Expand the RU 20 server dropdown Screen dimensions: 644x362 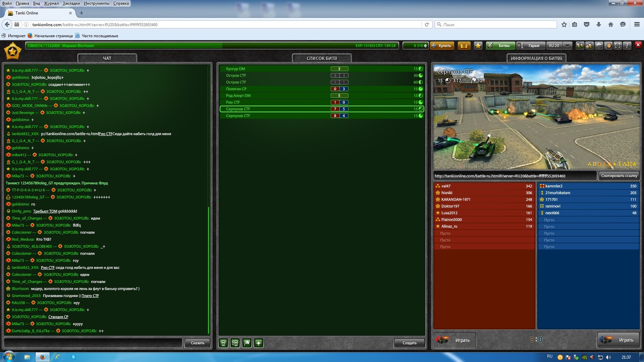pos(567,46)
